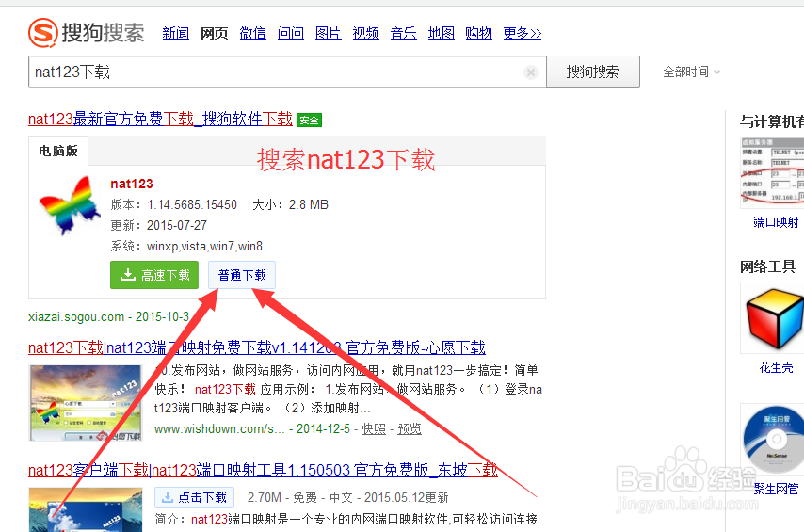The height and width of the screenshot is (532, 804).
Task: Switch to 视频 search category
Action: point(365,33)
